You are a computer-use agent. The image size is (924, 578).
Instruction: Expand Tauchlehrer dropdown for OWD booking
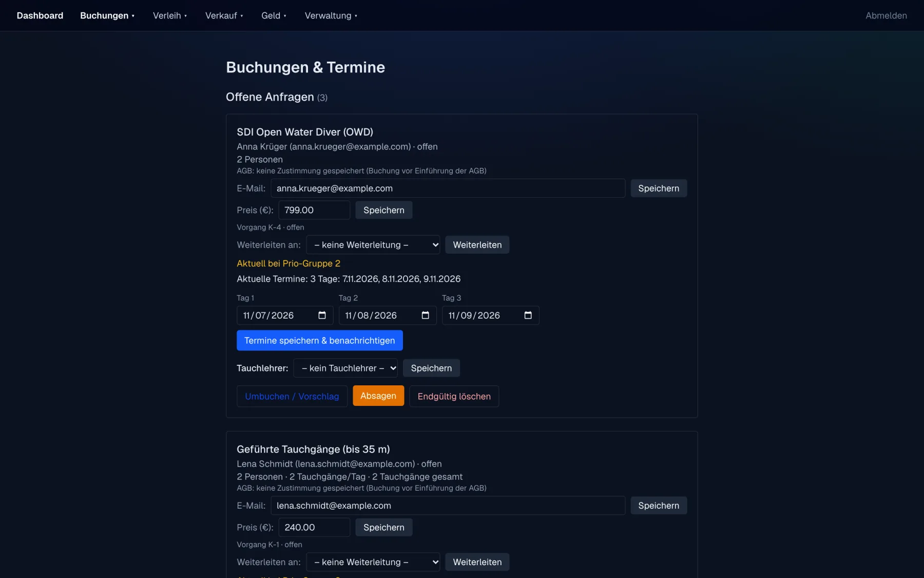[345, 368]
